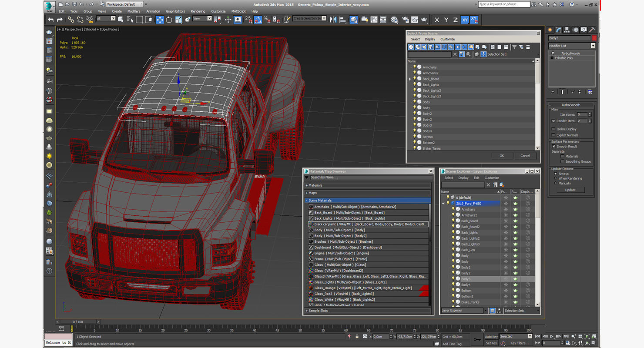644x348 pixels.
Task: Switch to the Create command panel tab
Action: click(x=551, y=30)
